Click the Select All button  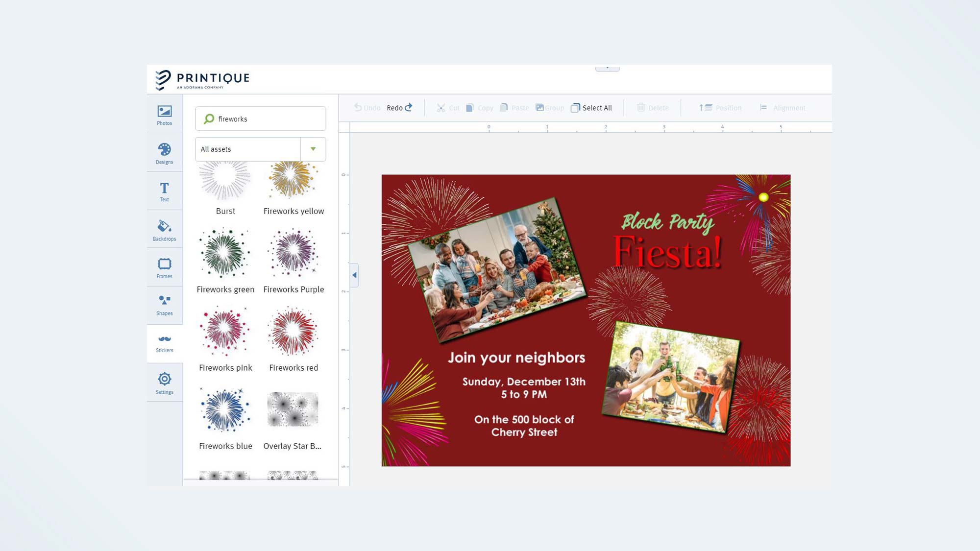pyautogui.click(x=591, y=108)
